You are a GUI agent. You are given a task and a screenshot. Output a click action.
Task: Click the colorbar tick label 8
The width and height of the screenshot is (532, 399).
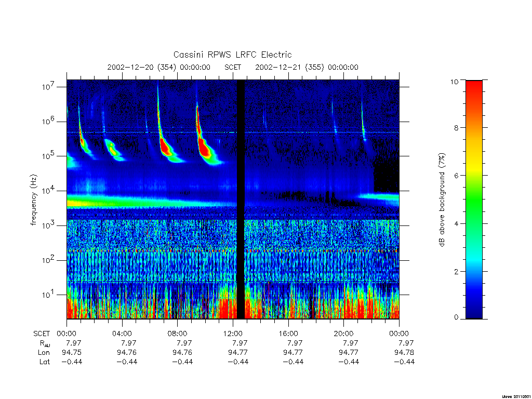456,128
